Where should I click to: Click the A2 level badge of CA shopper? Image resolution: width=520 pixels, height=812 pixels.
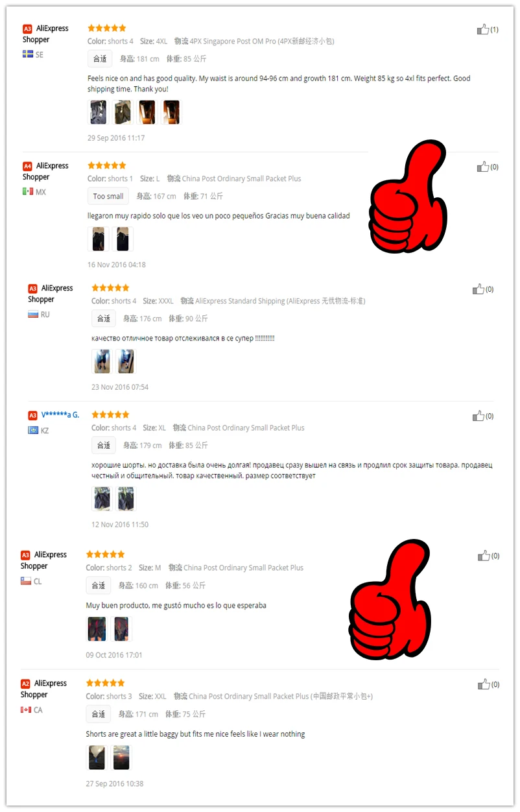(x=25, y=684)
